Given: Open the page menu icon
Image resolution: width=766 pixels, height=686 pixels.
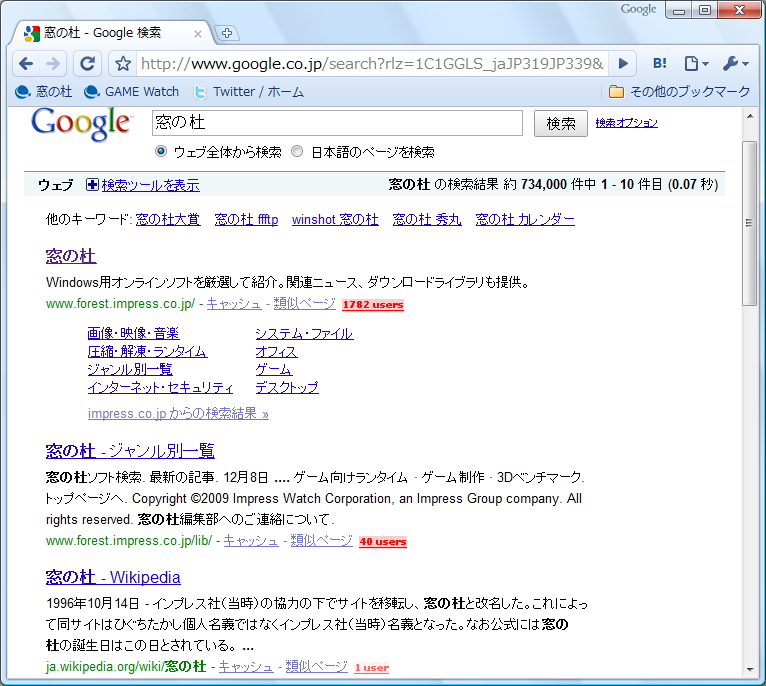Looking at the screenshot, I should coord(696,64).
